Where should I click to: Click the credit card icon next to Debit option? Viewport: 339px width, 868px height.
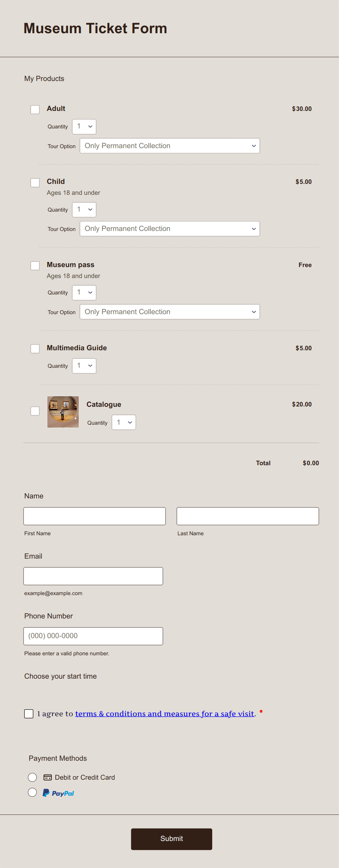[47, 777]
